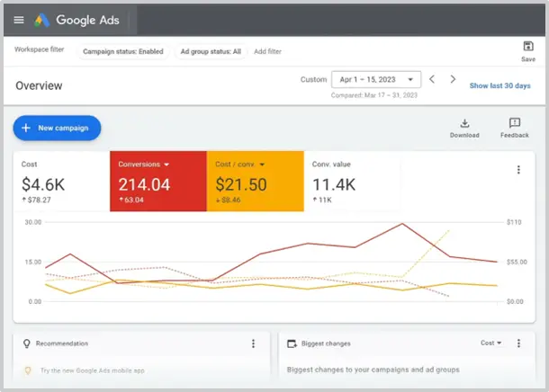Click the New campaign button

(57, 128)
